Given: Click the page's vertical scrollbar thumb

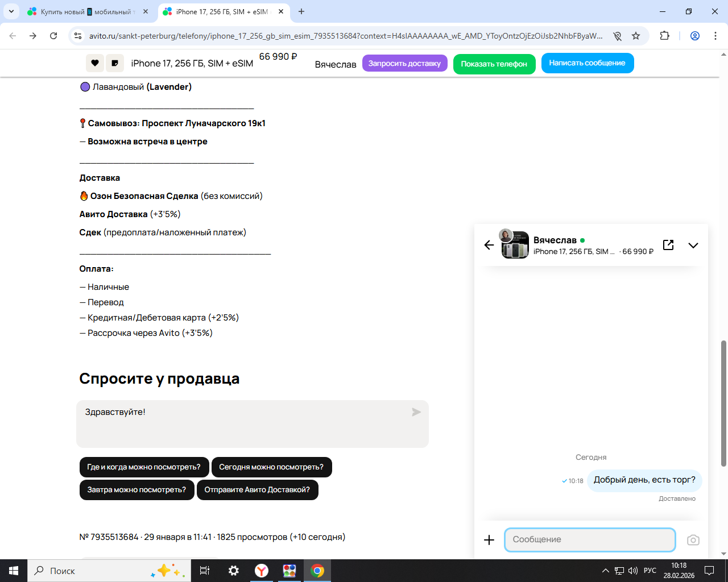Looking at the screenshot, I should (723, 404).
